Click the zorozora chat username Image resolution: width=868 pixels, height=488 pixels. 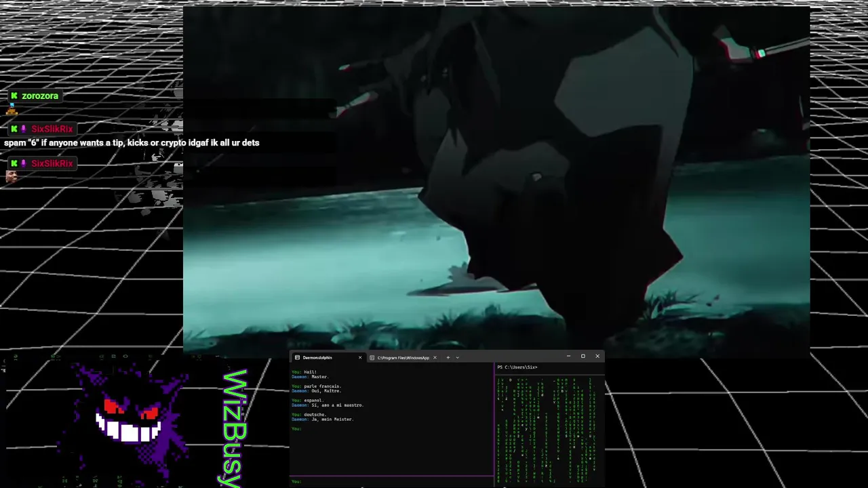pos(40,96)
